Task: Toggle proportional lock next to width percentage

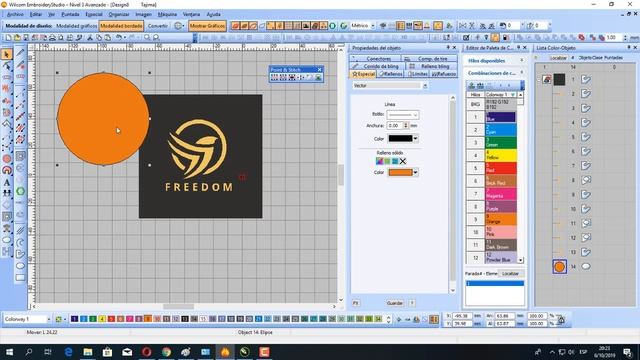Action: pyautogui.click(x=561, y=320)
